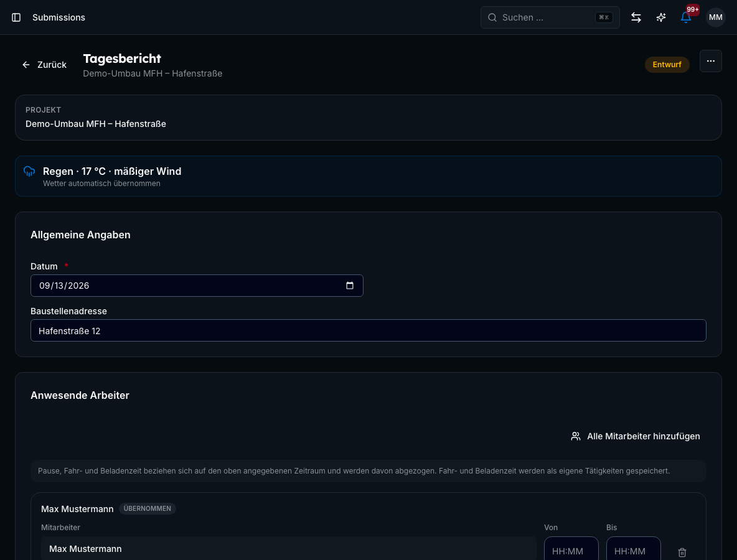Click the rain cloud weather icon
737x560 pixels.
[29, 172]
